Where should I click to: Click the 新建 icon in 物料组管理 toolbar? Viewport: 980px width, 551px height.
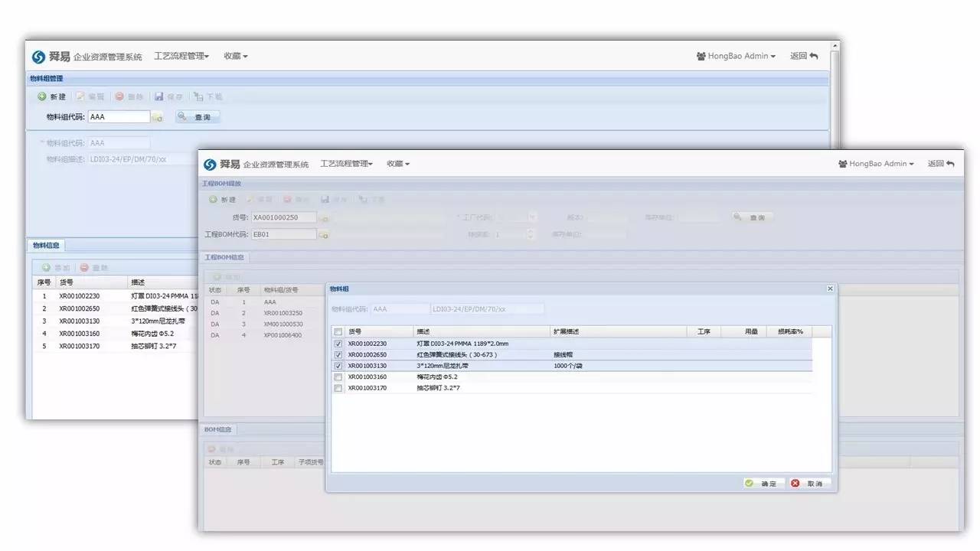click(42, 96)
